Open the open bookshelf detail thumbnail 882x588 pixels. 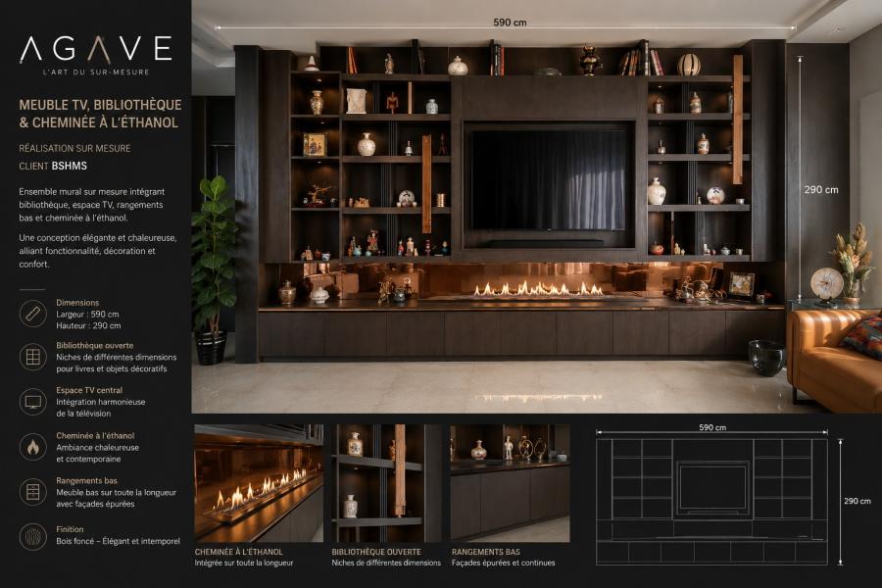[x=387, y=483]
